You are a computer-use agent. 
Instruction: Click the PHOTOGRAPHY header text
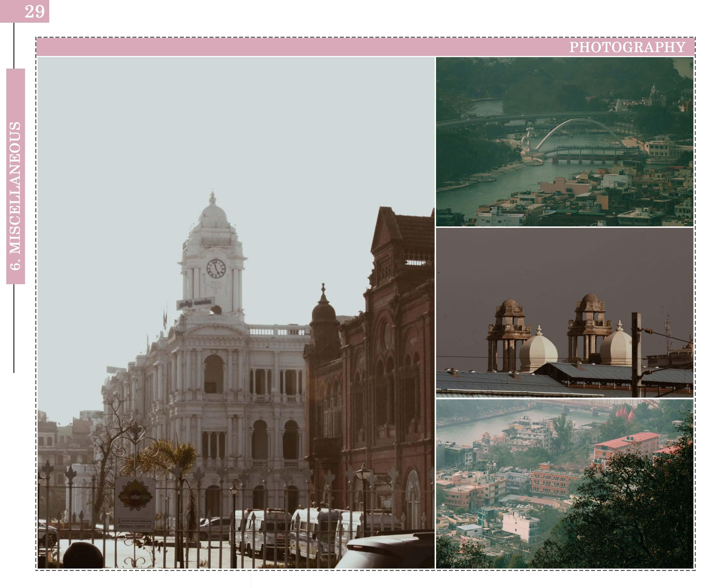tap(627, 47)
